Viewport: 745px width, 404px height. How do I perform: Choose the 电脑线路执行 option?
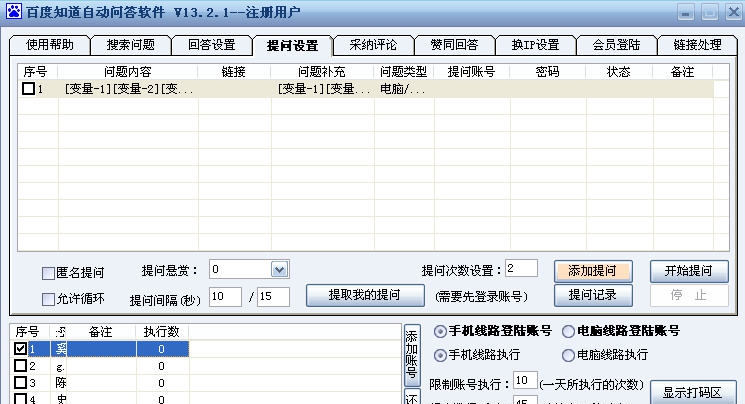[568, 355]
